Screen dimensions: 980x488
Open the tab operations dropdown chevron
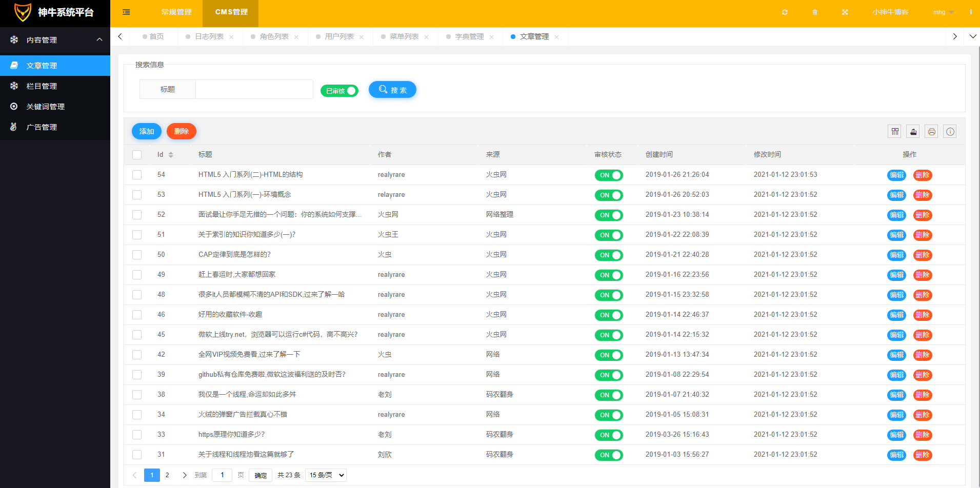[973, 36]
